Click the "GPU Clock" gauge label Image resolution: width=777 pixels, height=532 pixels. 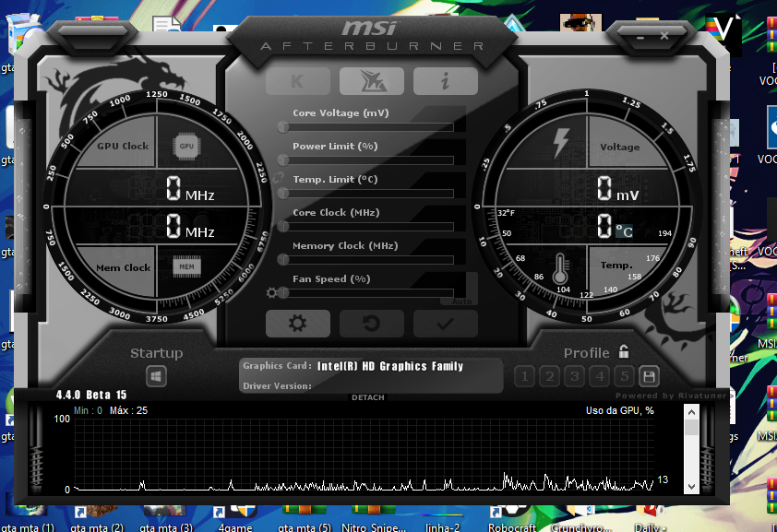[123, 146]
